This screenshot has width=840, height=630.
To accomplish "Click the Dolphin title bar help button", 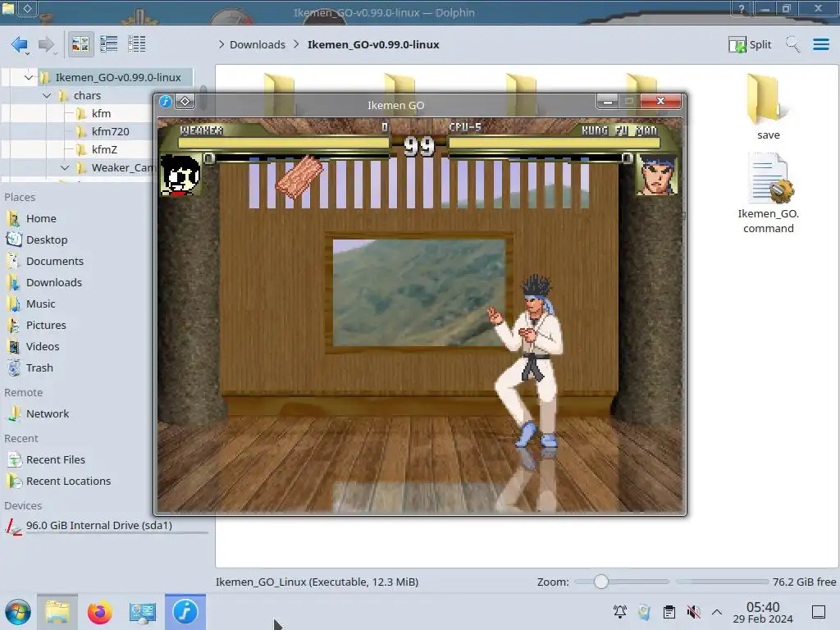I will pyautogui.click(x=741, y=8).
